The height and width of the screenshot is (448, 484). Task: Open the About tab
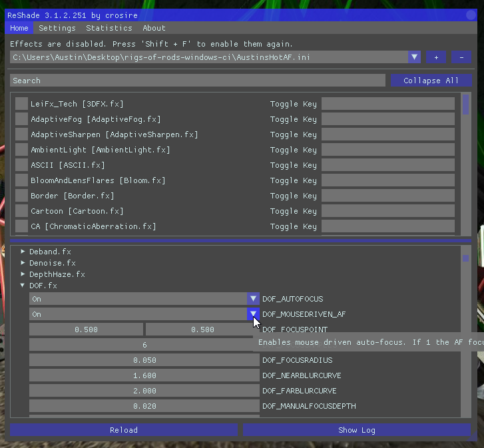[154, 28]
